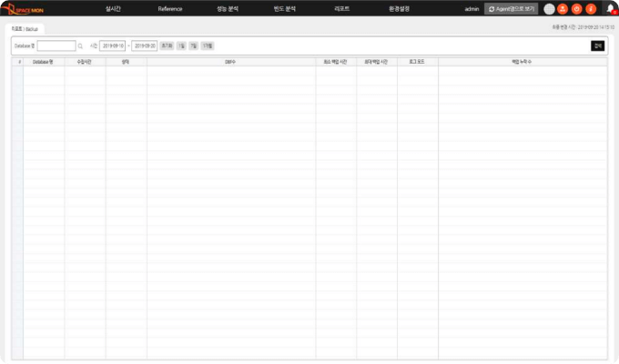Sort by 수집시간 column header
This screenshot has width=619, height=364.
pyautogui.click(x=85, y=62)
